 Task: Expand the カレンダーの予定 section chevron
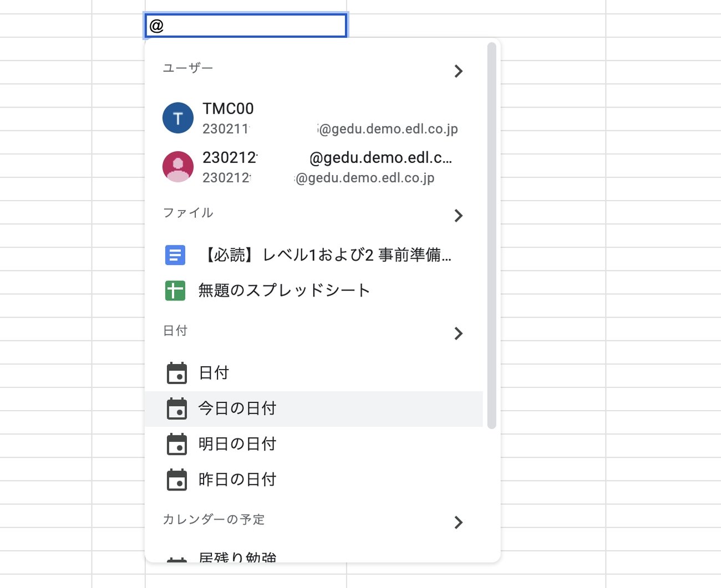point(458,522)
